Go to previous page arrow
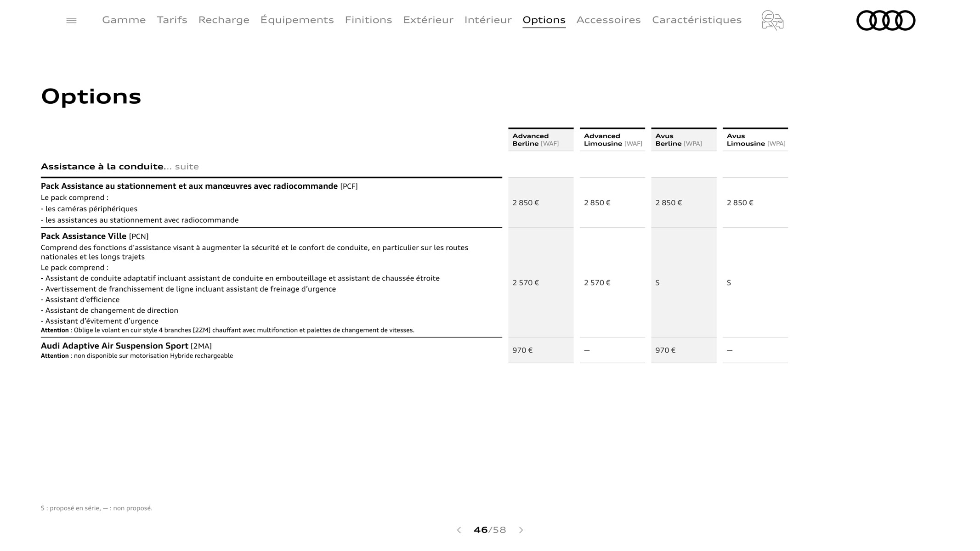The image size is (980, 551). 459,530
